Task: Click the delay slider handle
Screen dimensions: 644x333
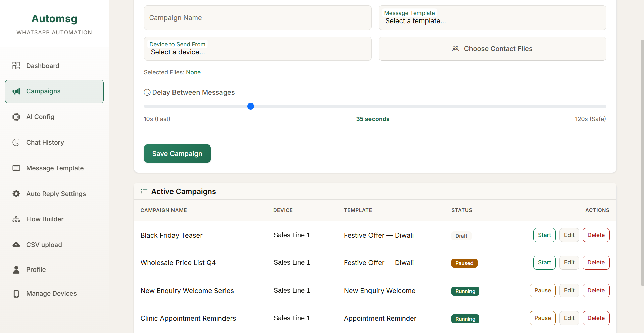Action: click(x=251, y=106)
